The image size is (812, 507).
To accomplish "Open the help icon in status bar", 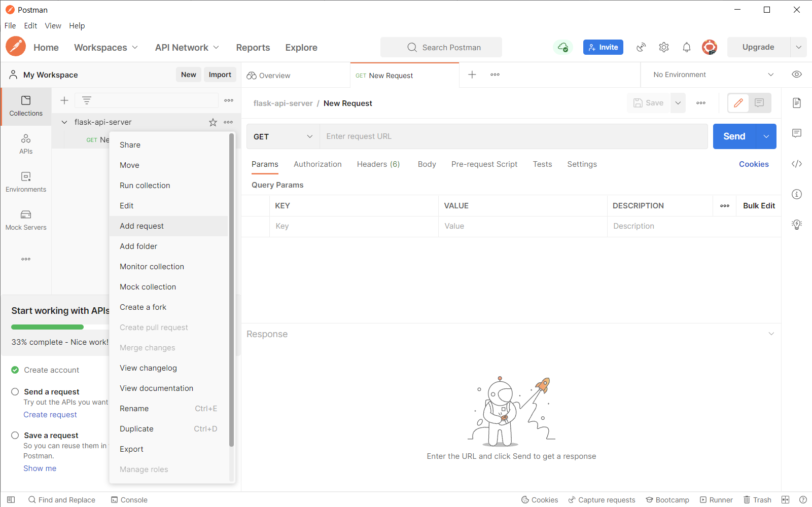I will pos(803,500).
